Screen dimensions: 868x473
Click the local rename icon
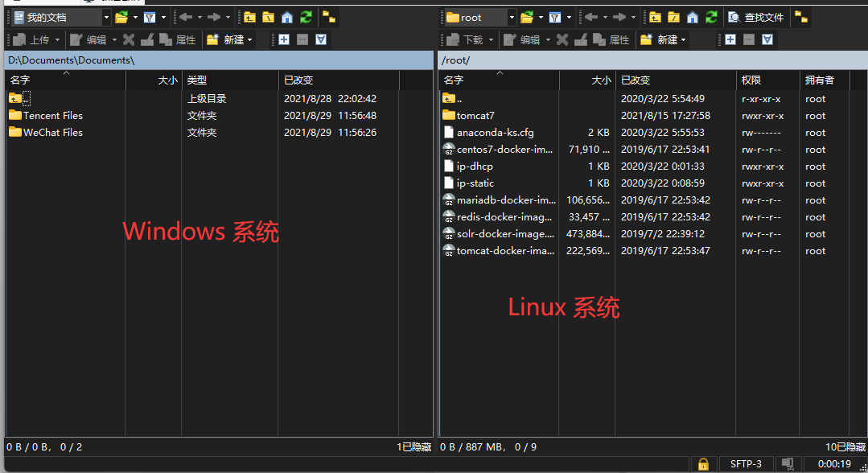(146, 40)
